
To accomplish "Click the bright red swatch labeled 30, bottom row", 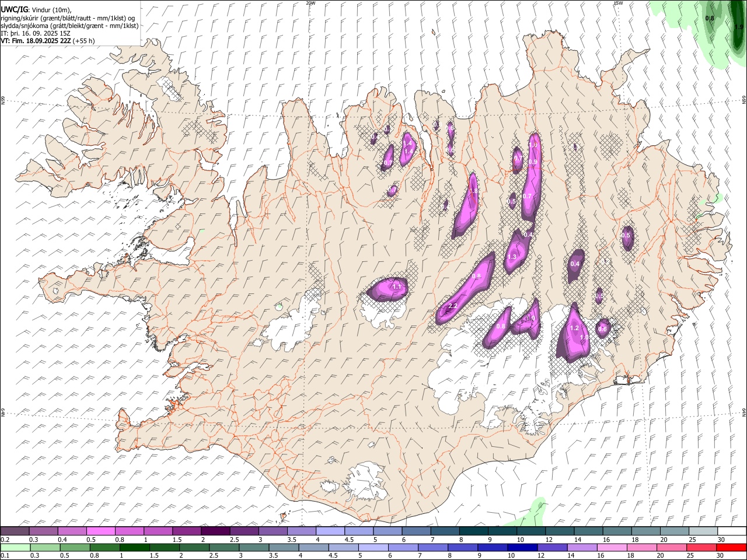I will click(x=732, y=547).
